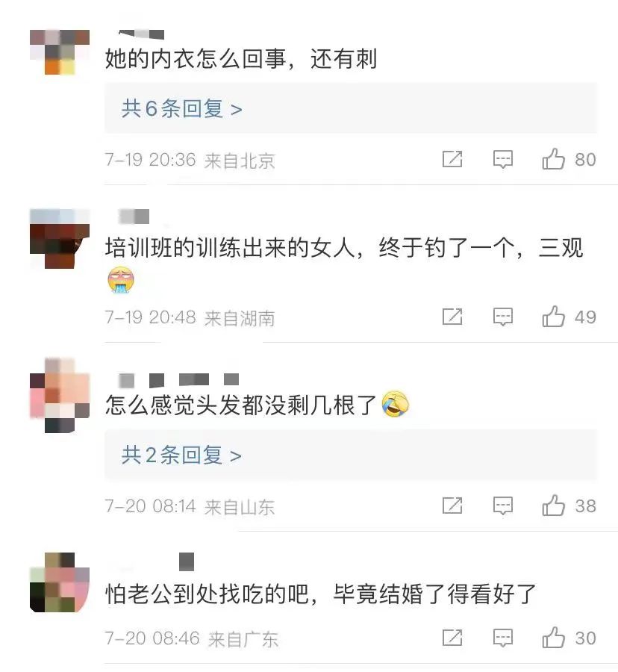
Task: Reply to the Shandong comment with 38 likes
Action: (x=503, y=505)
